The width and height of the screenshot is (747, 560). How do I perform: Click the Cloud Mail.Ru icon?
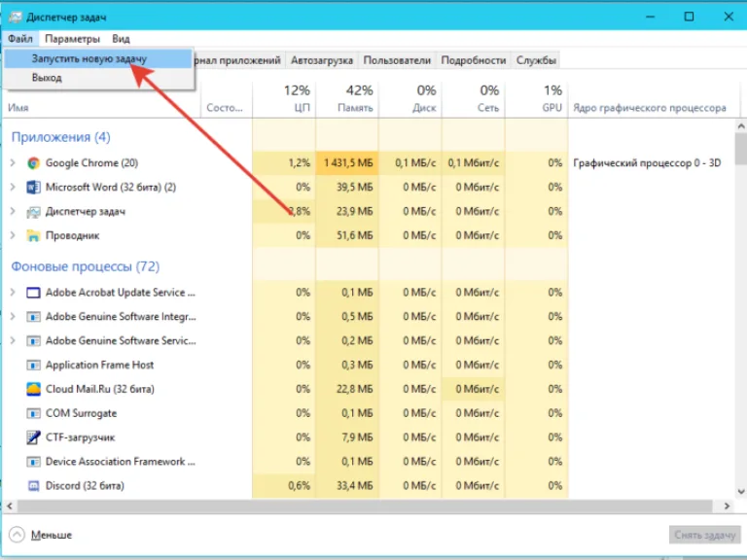pyautogui.click(x=33, y=389)
